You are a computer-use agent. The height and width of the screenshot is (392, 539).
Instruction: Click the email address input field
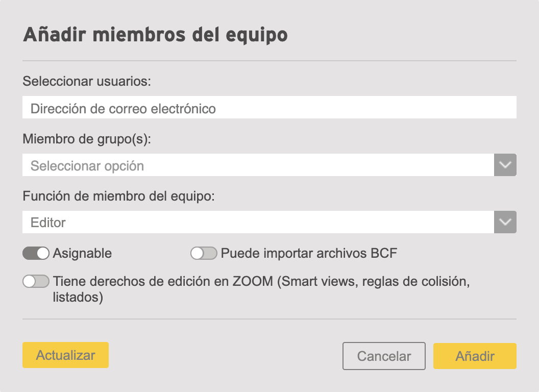269,107
